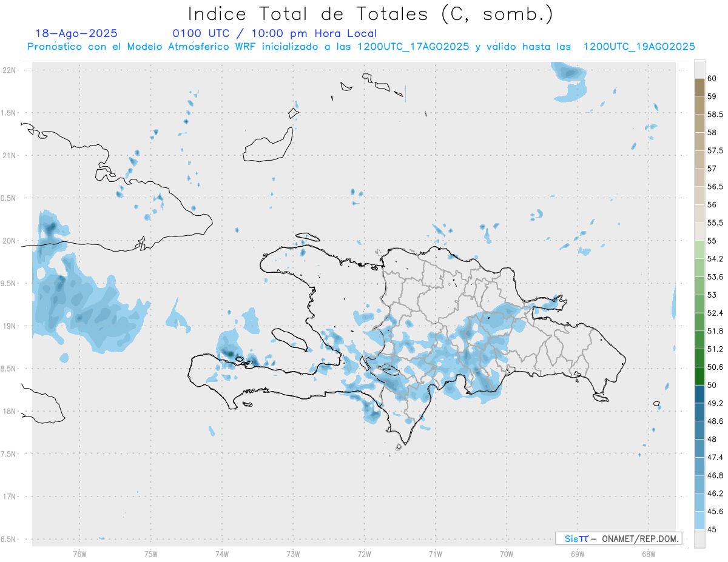Click the '17N' latitude label

[x=9, y=497]
